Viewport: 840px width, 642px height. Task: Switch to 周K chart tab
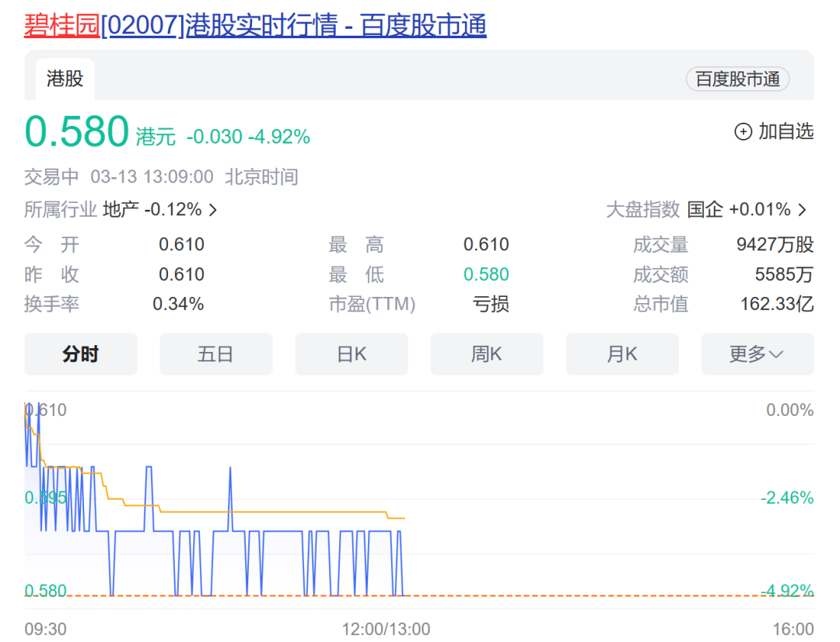487,354
